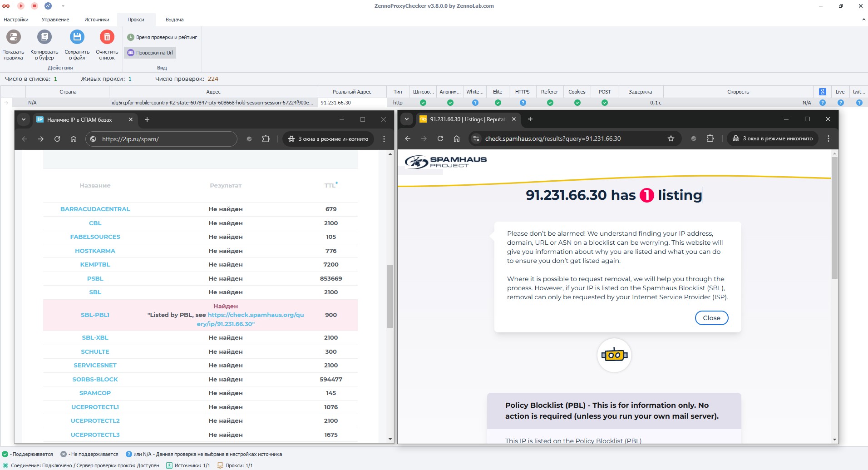
Task: Open the three-dot menu in the Spamhaus browser
Action: [x=829, y=139]
